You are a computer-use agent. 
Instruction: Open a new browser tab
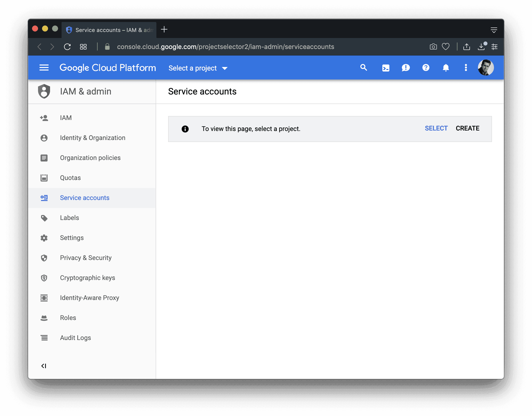pyautogui.click(x=164, y=29)
